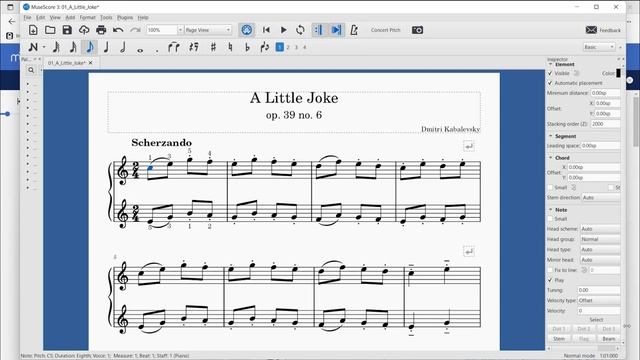Select voice 2

click(x=288, y=47)
